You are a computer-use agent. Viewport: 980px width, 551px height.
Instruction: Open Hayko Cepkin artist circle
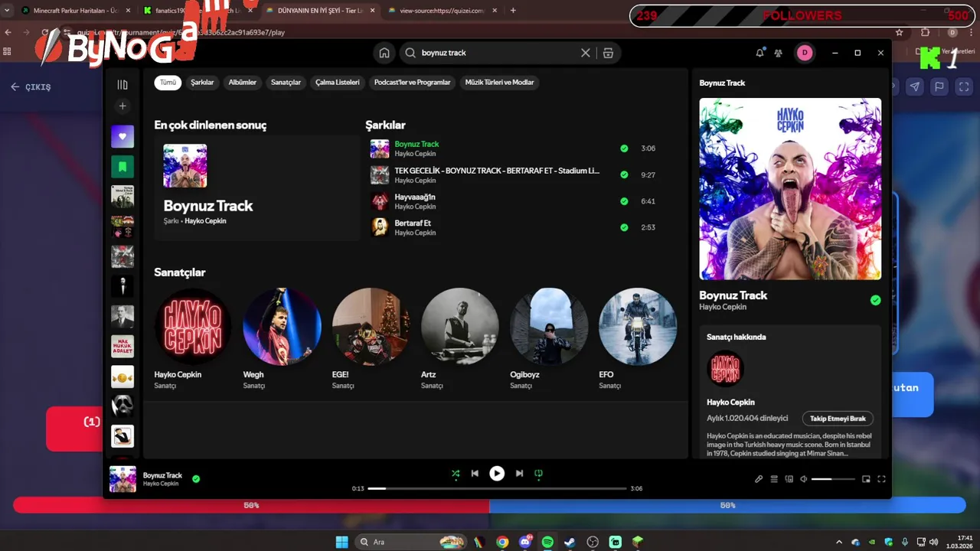pos(193,327)
